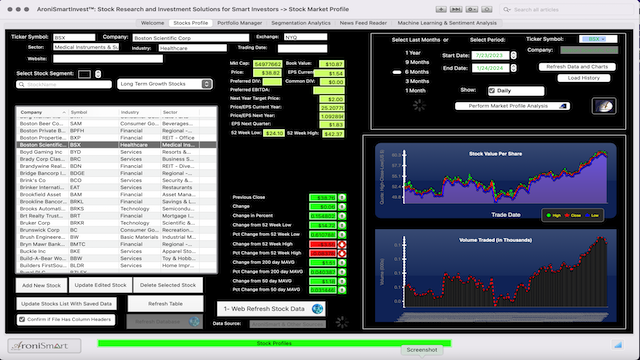Click the chart thumbnail icon button below Load History
Image resolution: width=640 pixels, height=360 pixels.
click(604, 106)
